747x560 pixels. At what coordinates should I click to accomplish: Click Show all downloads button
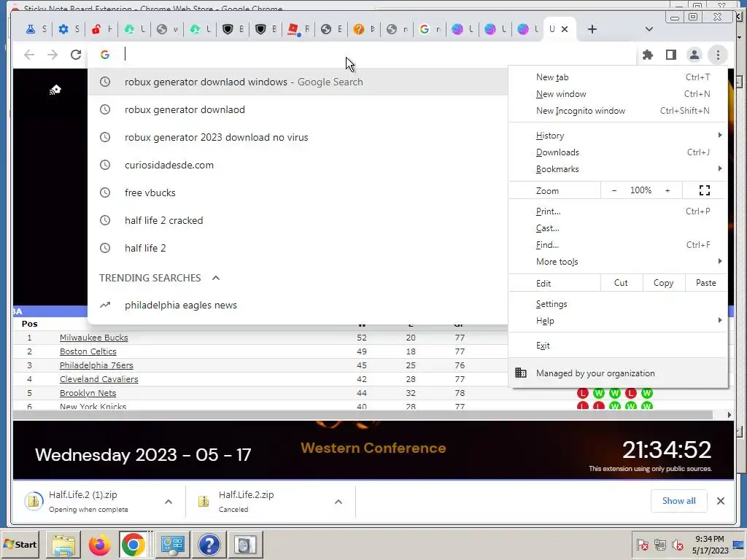click(678, 501)
